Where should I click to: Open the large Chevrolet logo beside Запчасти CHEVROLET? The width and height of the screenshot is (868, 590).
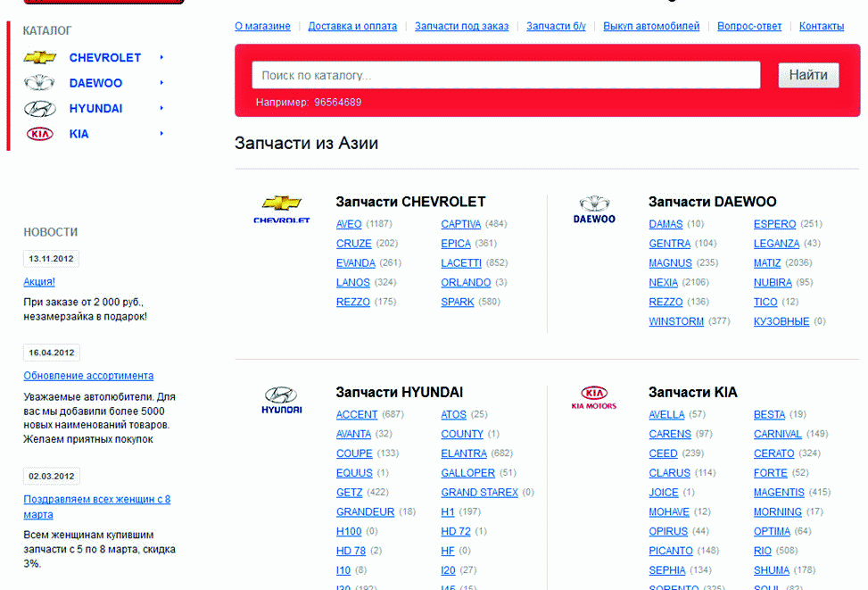[x=281, y=210]
